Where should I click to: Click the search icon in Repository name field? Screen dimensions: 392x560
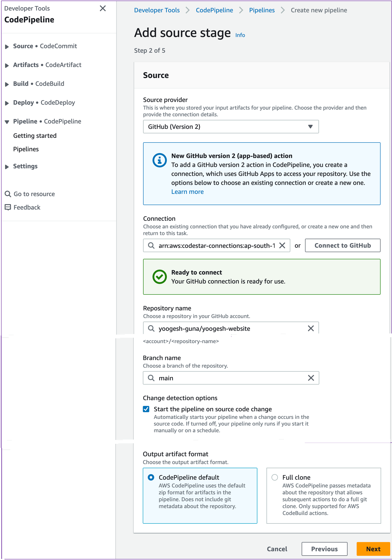click(151, 329)
